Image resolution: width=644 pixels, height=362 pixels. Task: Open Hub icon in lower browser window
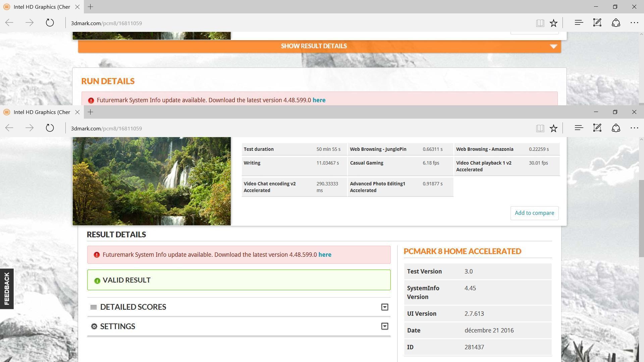pyautogui.click(x=579, y=128)
